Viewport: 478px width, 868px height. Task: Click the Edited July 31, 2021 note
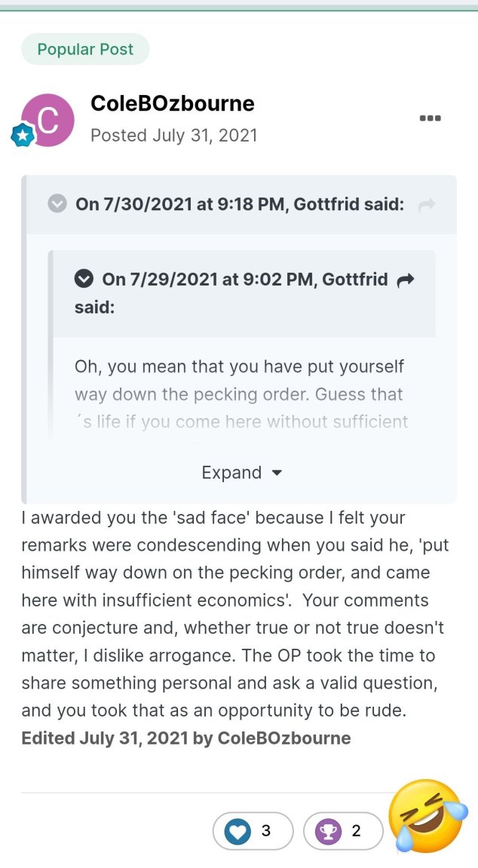pos(186,738)
